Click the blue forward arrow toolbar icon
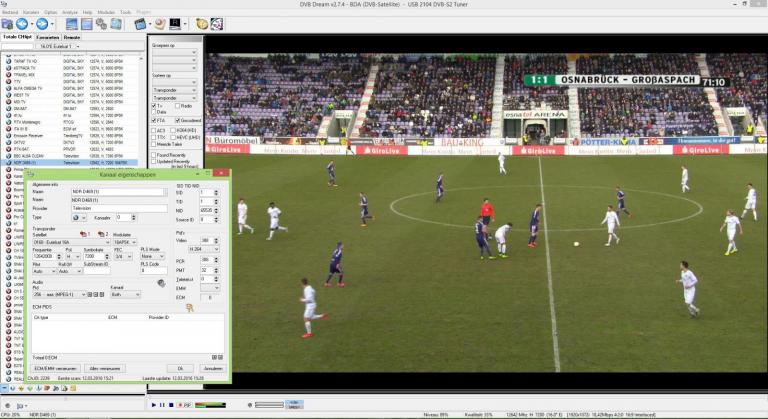 click(x=42, y=23)
